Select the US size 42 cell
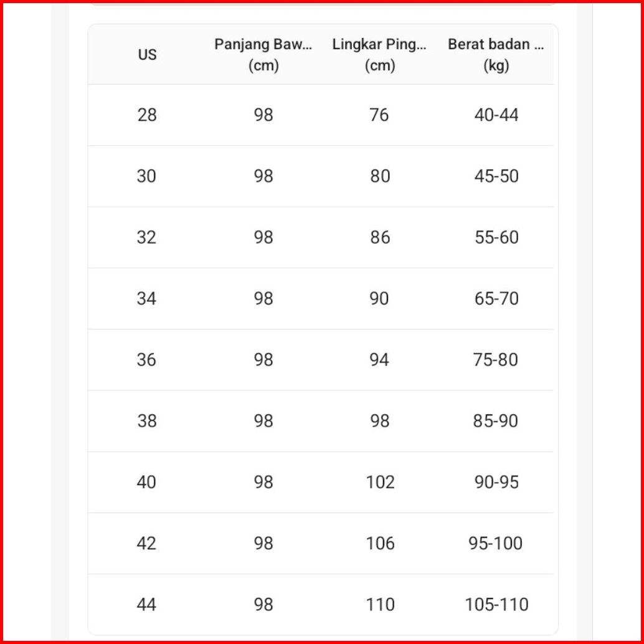 (147, 543)
